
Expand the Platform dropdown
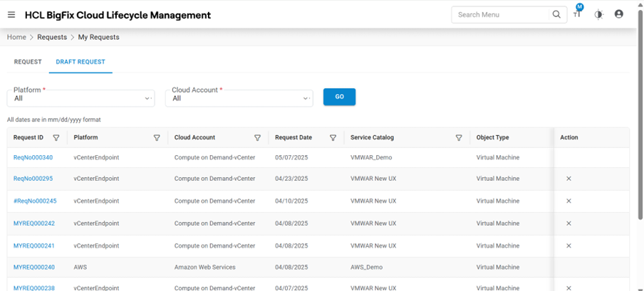[147, 98]
